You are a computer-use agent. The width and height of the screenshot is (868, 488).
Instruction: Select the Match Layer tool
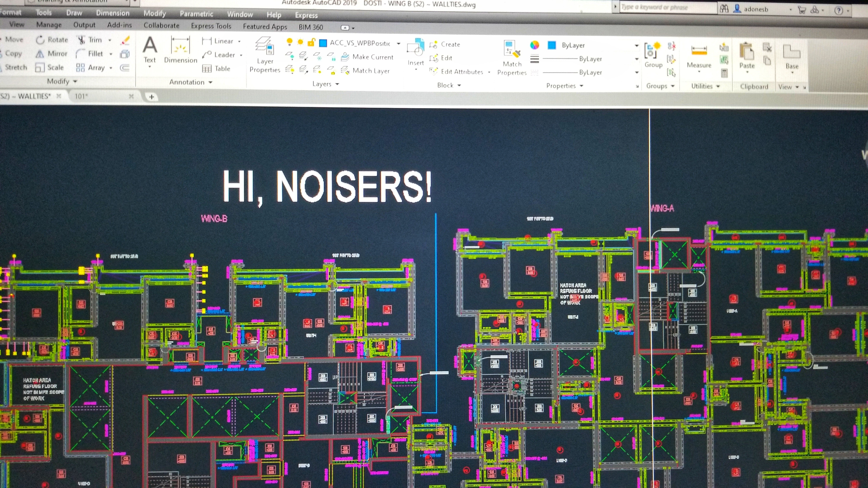click(365, 71)
